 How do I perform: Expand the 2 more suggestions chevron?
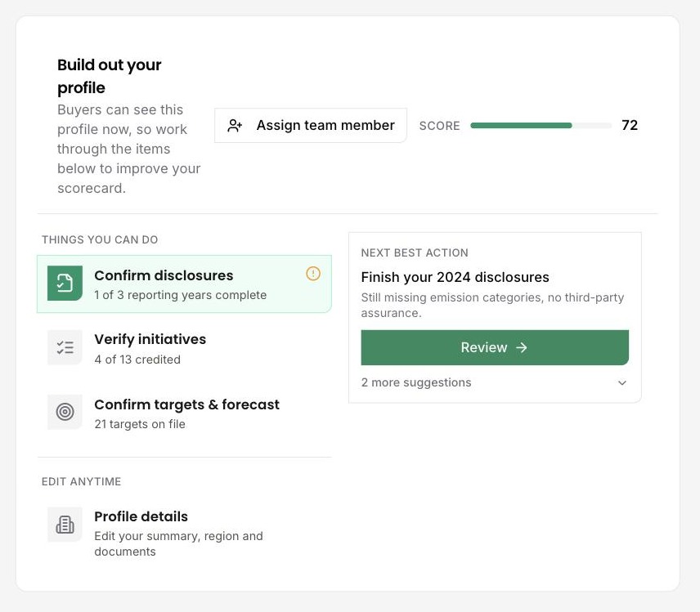[621, 382]
